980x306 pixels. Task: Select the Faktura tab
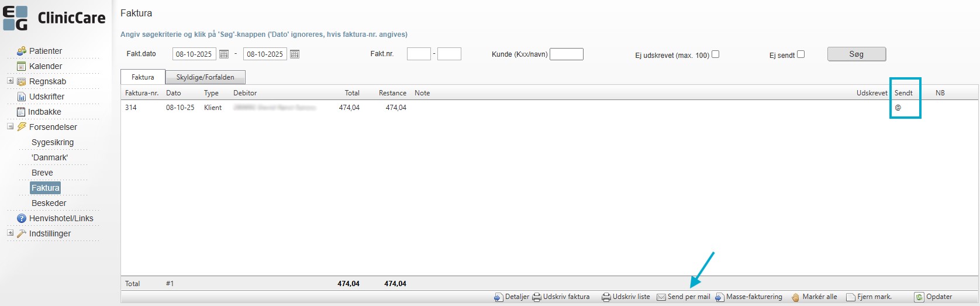143,77
